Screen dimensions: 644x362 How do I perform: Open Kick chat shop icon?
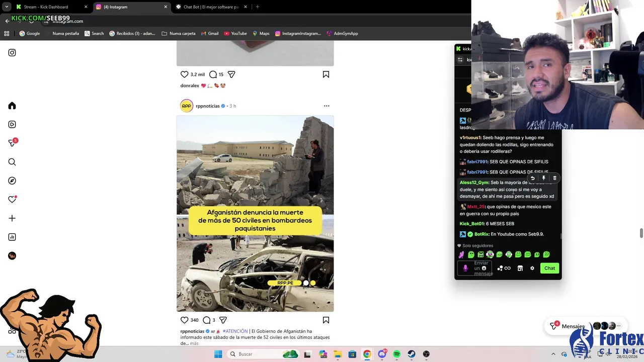(x=520, y=268)
